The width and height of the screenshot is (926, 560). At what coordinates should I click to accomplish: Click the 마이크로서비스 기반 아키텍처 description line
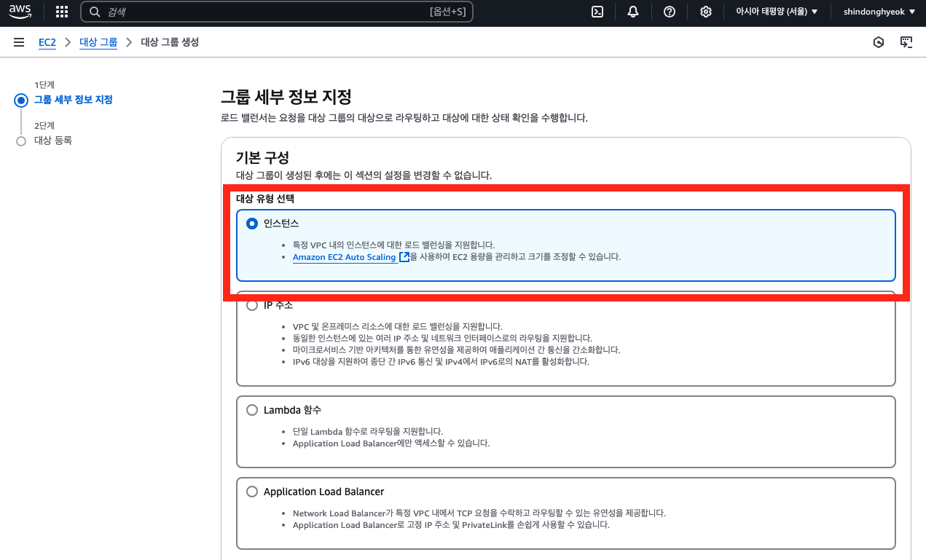coord(457,350)
